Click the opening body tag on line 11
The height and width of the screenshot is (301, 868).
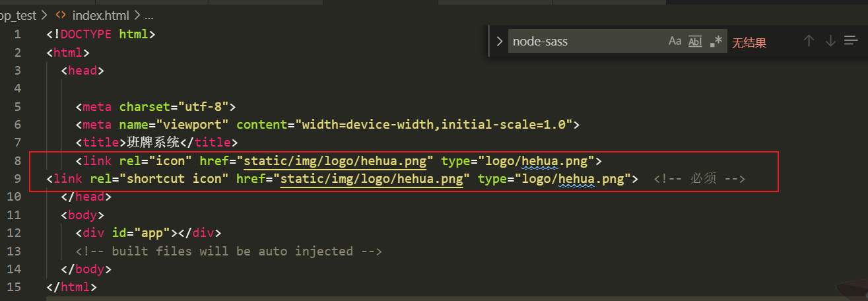(x=83, y=215)
